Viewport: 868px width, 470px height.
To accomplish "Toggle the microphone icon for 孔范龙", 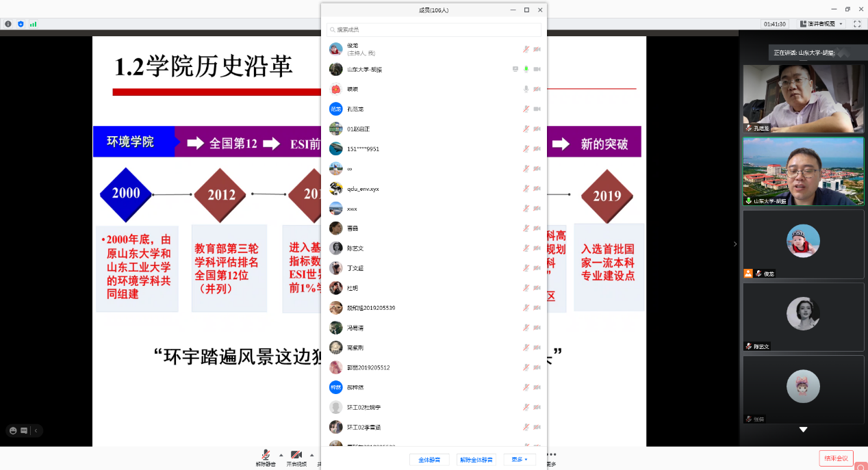I will coord(526,109).
